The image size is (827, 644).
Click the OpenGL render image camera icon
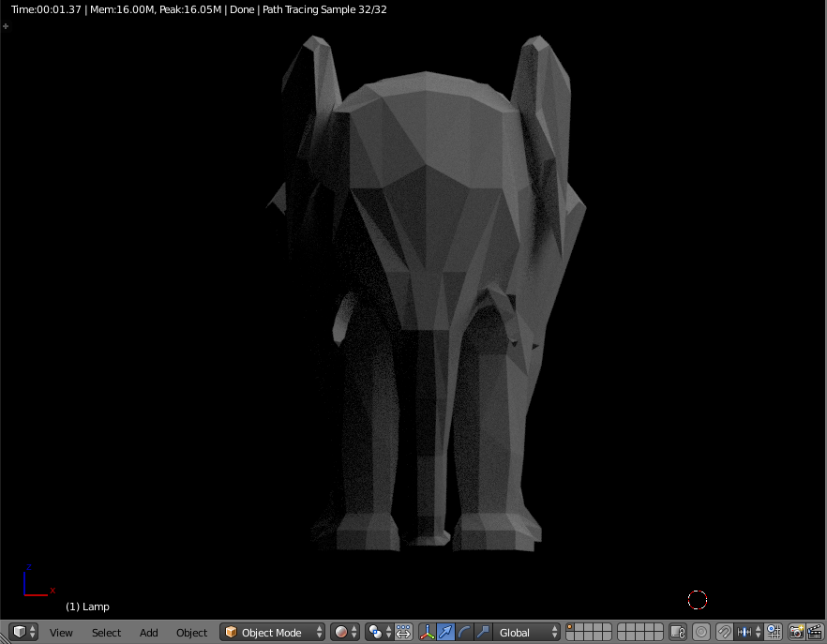point(796,632)
